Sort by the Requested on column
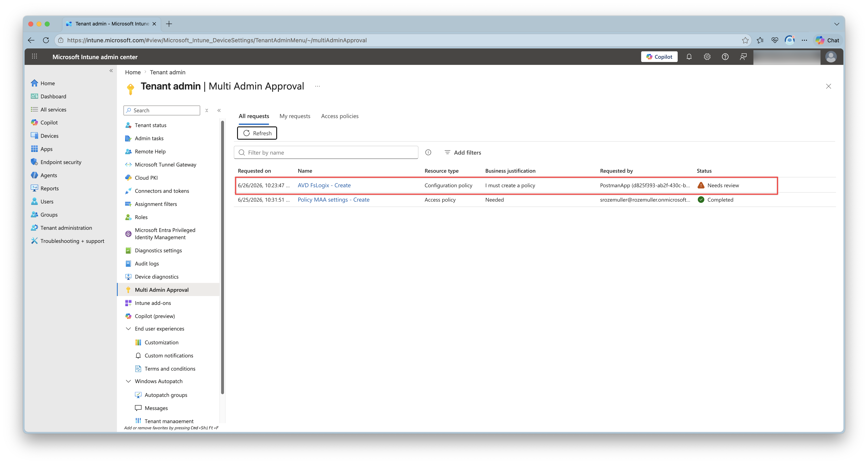The image size is (868, 464). (x=254, y=171)
